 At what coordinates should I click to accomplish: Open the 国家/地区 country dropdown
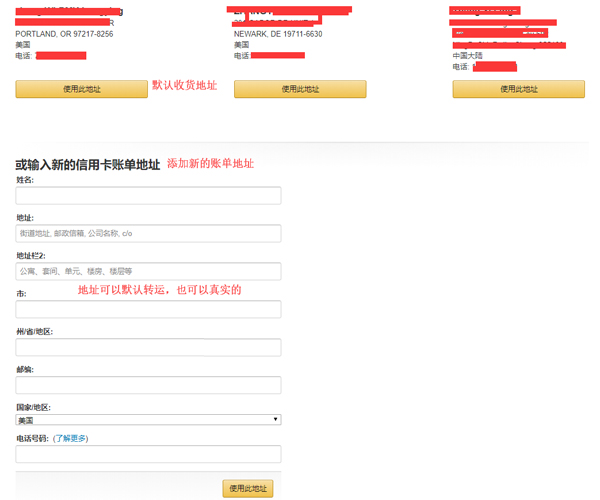pyautogui.click(x=148, y=420)
